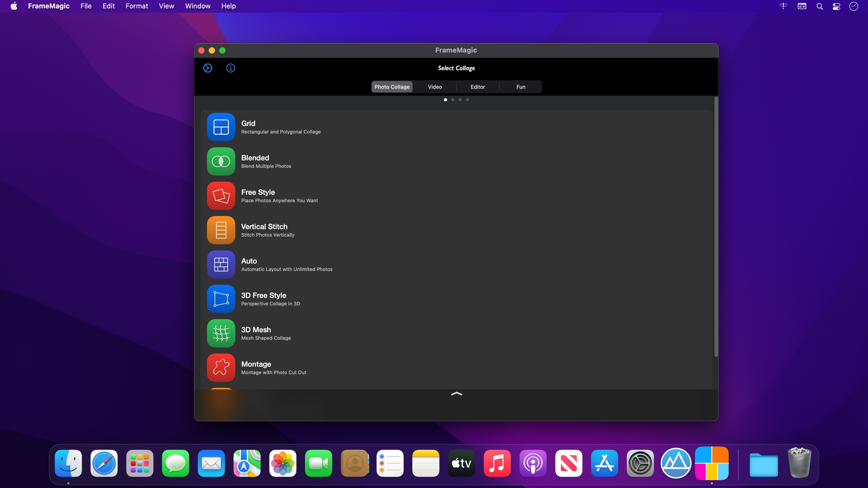Image resolution: width=868 pixels, height=488 pixels.
Task: Open the Format menu
Action: [136, 6]
